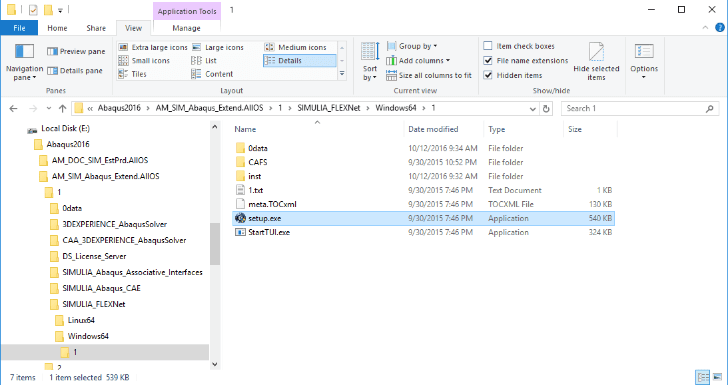The image size is (728, 385).
Task: Open the Options button
Action: pos(644,62)
